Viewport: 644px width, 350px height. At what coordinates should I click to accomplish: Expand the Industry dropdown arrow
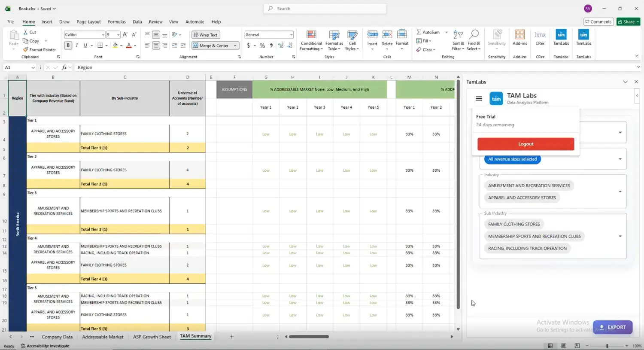click(x=620, y=192)
